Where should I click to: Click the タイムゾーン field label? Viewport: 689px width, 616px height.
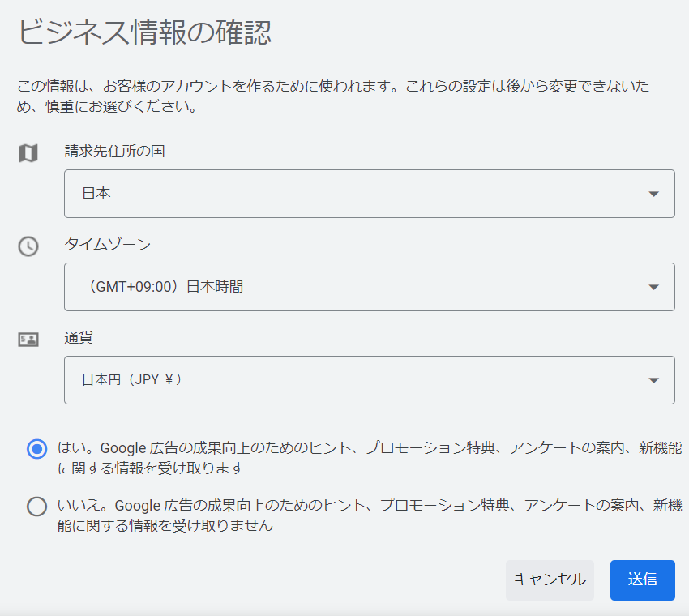(108, 244)
